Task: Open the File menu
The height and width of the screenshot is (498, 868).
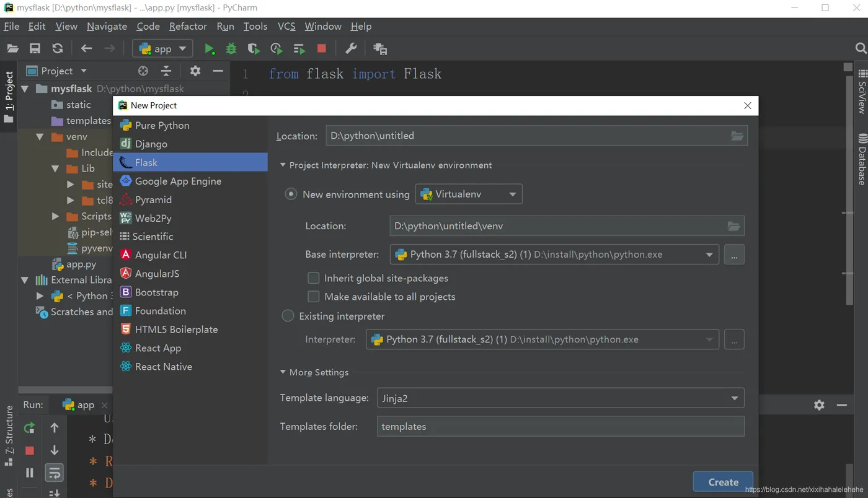Action: coord(11,26)
